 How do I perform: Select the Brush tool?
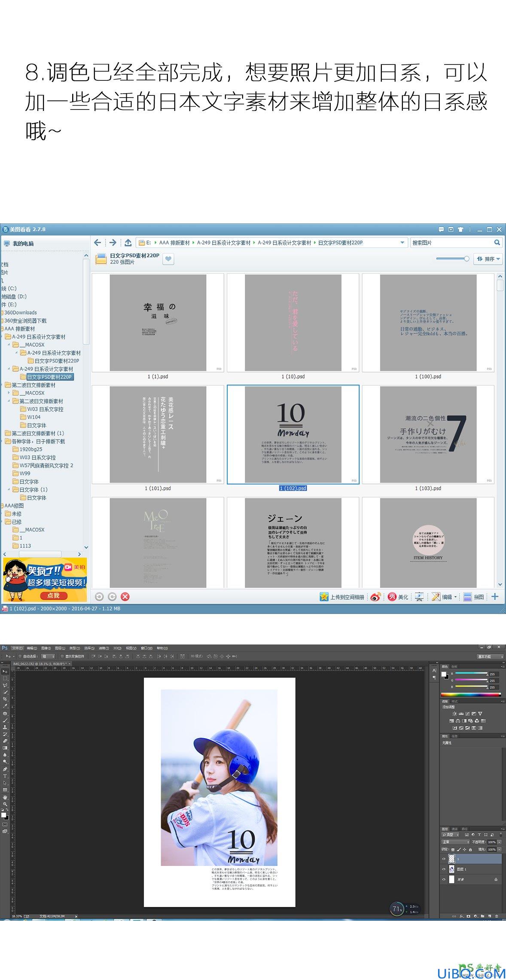point(5,720)
